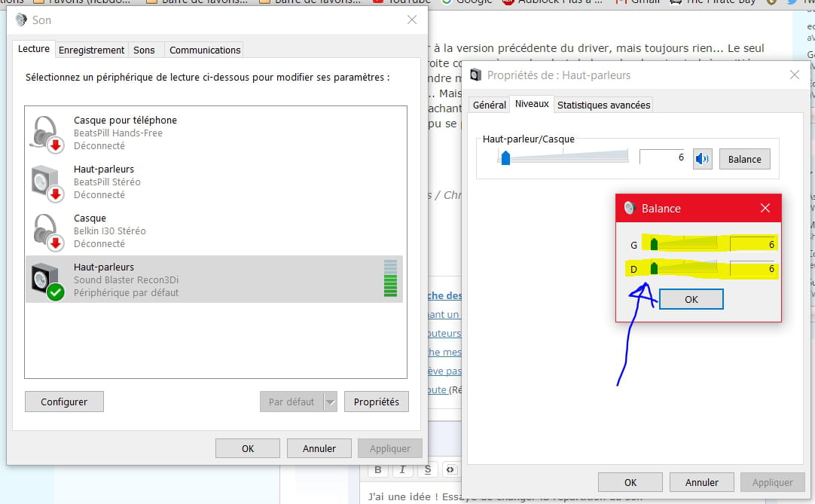Select the Haut-parleurs BeatsPill Stéréo device
Viewport: 815px width, 504px height.
click(x=214, y=182)
